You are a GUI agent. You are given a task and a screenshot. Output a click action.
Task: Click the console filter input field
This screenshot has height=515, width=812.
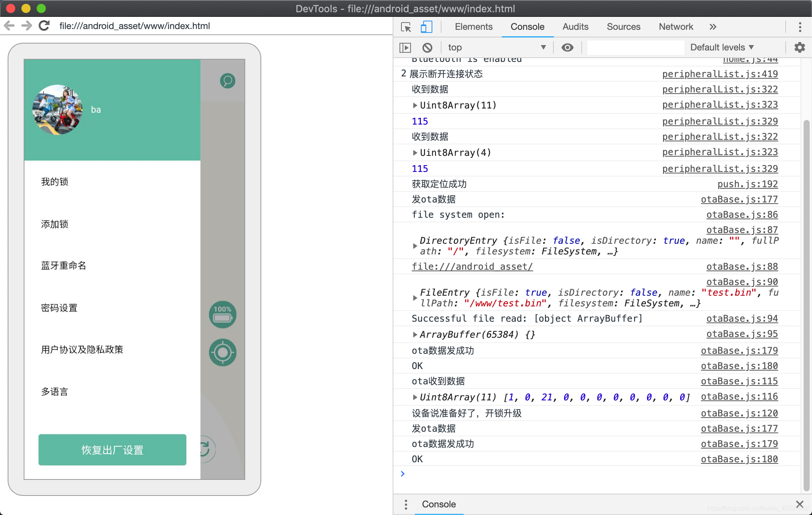click(636, 47)
